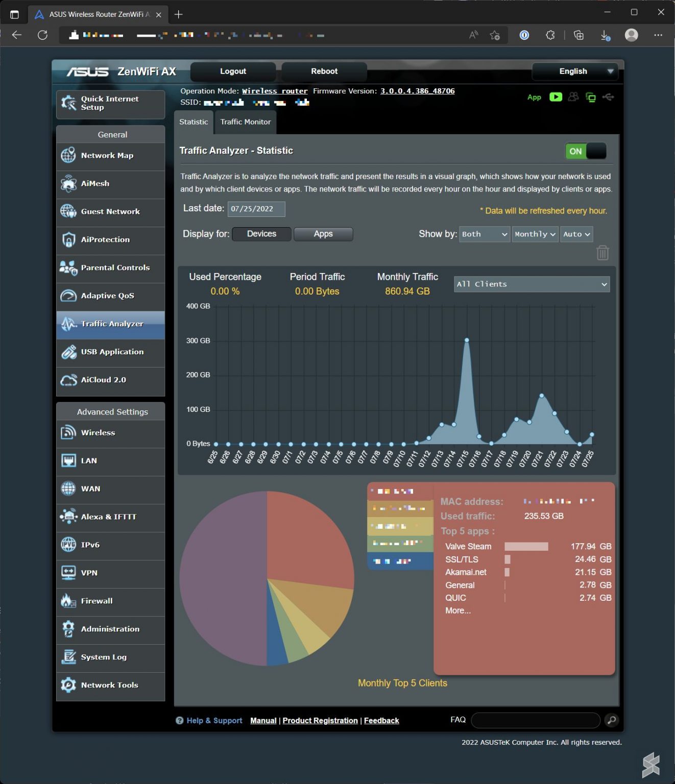Click the Reboot button
The width and height of the screenshot is (675, 784).
324,71
